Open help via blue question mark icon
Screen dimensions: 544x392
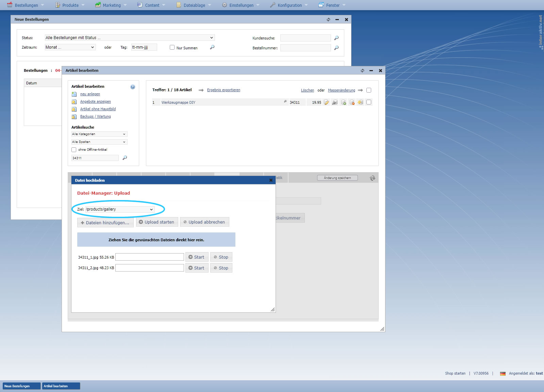point(133,87)
